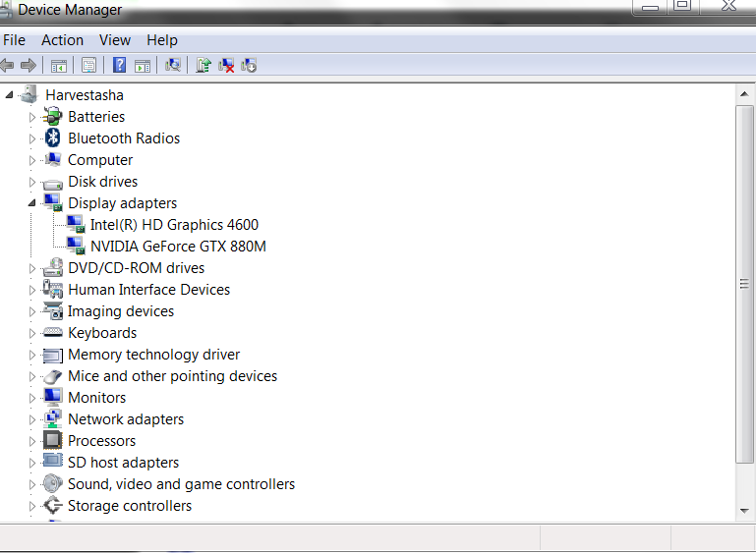Expand the Bluetooth Radios node arrow
756x553 pixels.
(31, 138)
